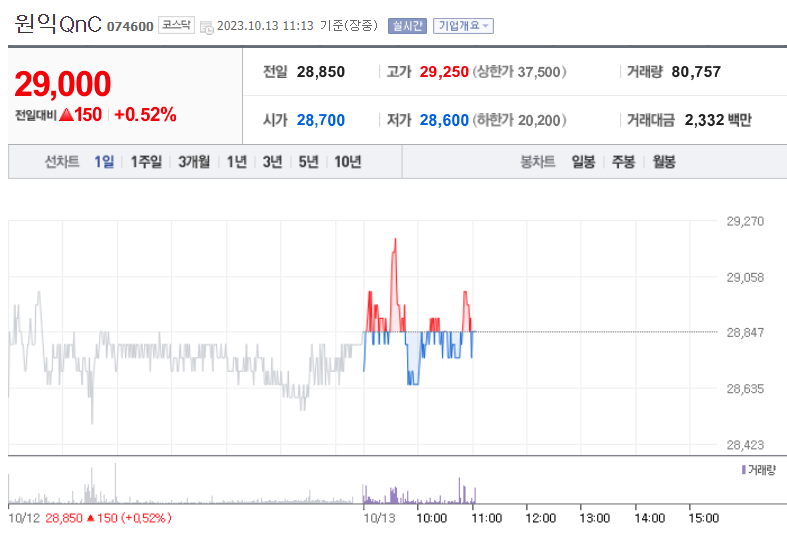Click the trading value 2,332 백만
The height and width of the screenshot is (540, 787).
click(x=718, y=120)
